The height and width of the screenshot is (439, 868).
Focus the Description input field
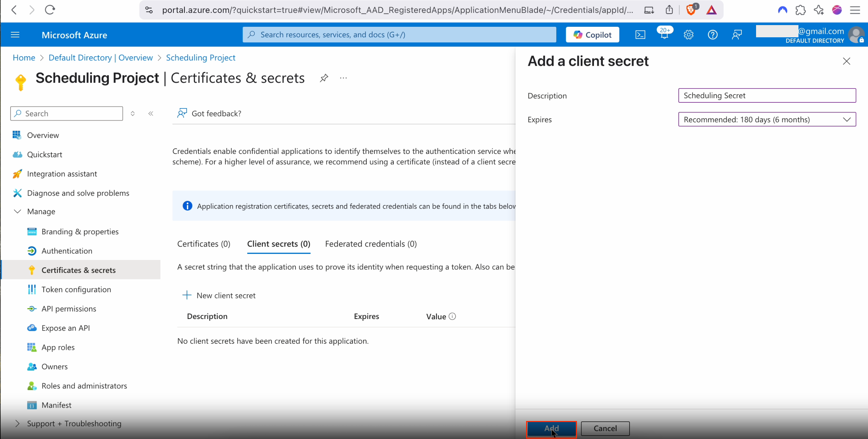[x=767, y=96]
